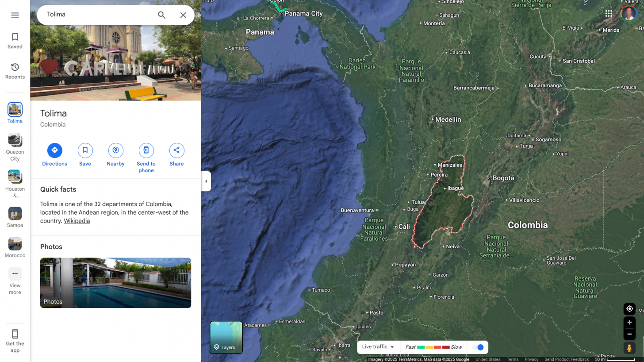Open the Live traffic dropdown
The height and width of the screenshot is (362, 644).
coord(378,347)
